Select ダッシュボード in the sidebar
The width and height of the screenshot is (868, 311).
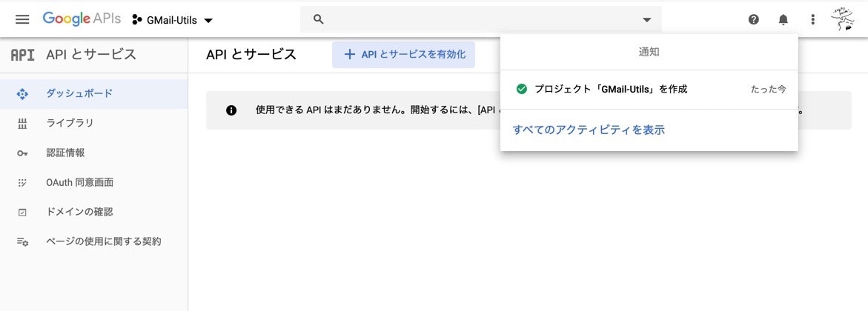(93, 93)
